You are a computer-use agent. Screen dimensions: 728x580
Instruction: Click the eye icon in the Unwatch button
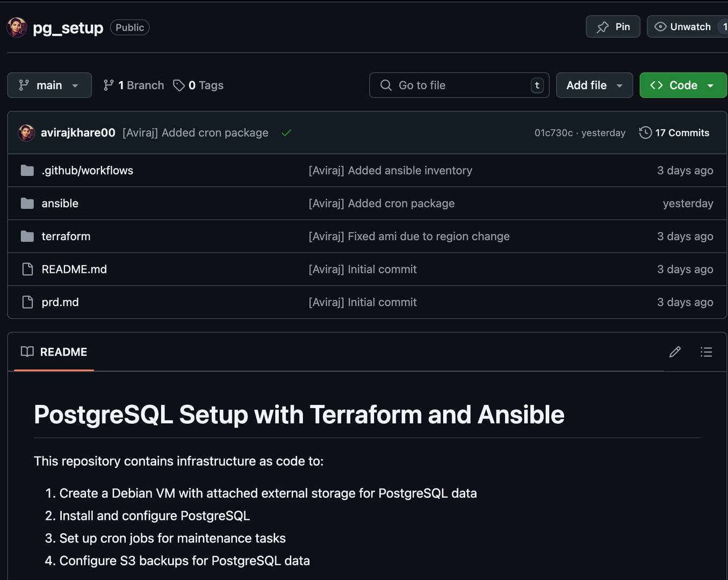click(660, 27)
